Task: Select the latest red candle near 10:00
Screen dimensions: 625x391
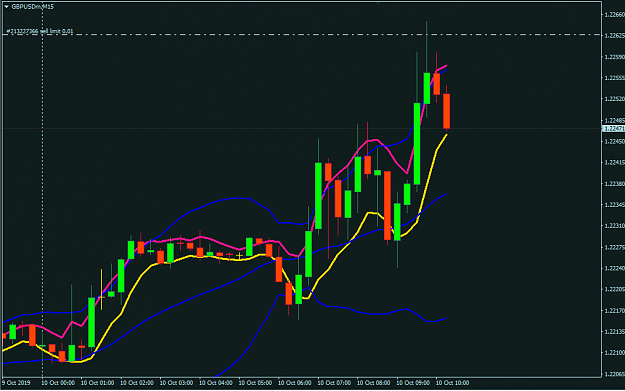Action: point(446,111)
